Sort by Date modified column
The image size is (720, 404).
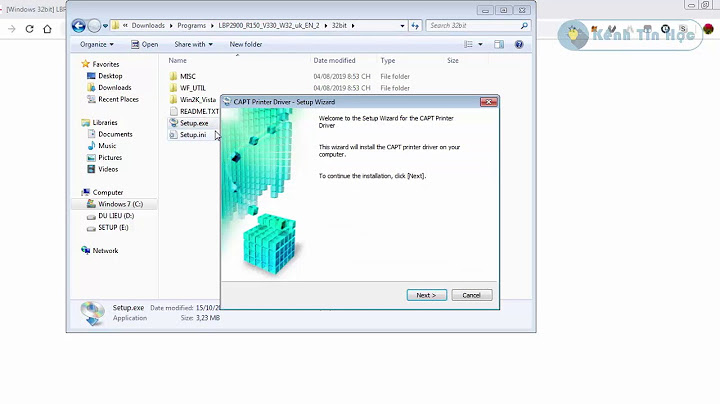click(334, 60)
